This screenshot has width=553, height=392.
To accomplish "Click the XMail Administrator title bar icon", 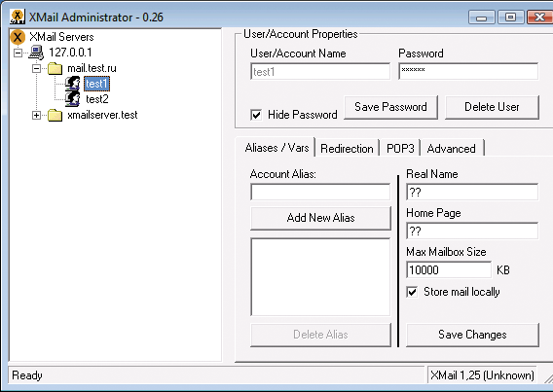I will [x=18, y=17].
